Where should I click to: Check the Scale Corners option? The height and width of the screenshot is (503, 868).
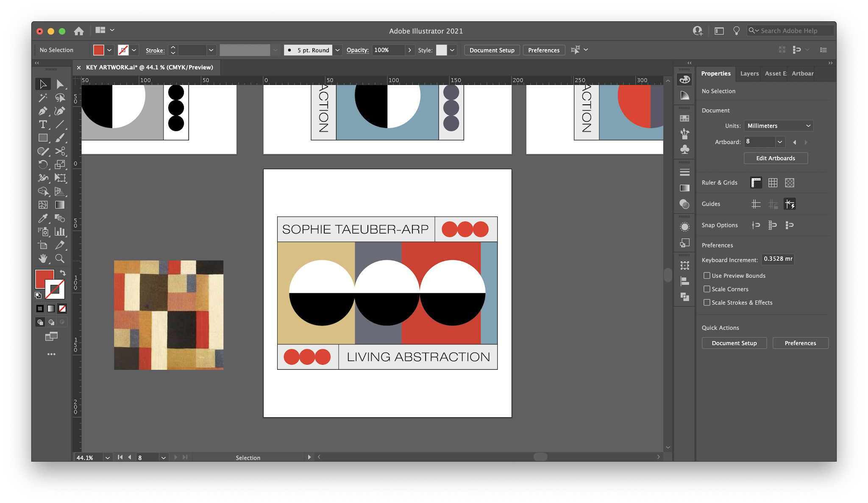tap(707, 289)
